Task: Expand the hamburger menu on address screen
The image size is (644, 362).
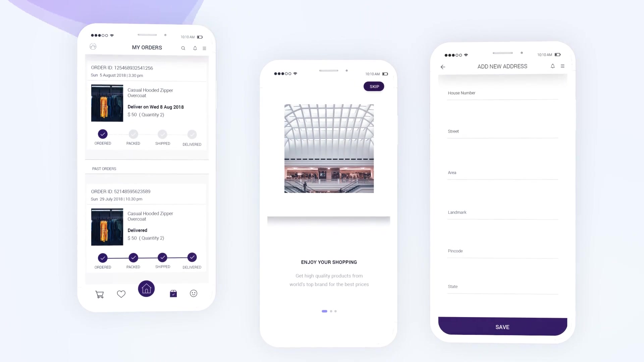Action: click(x=562, y=66)
